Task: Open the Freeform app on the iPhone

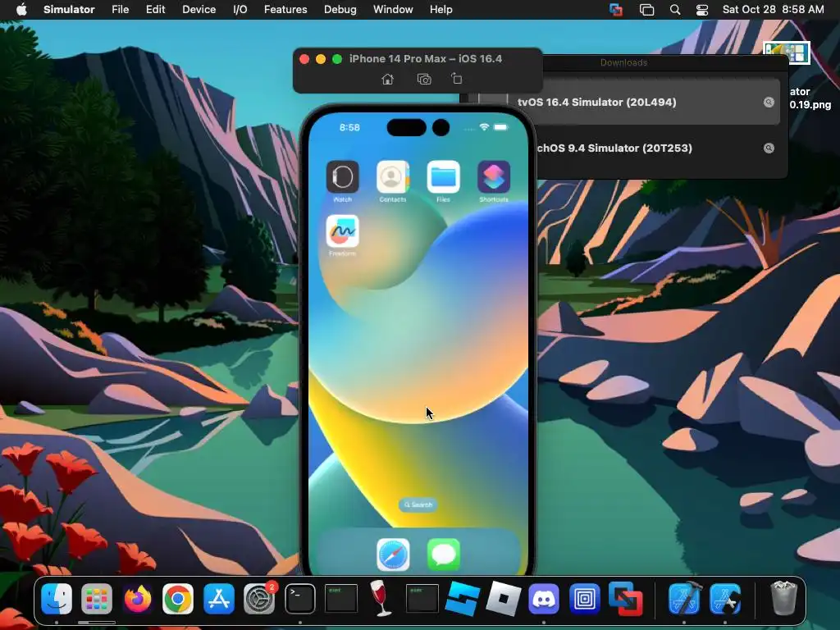Action: coord(342,231)
